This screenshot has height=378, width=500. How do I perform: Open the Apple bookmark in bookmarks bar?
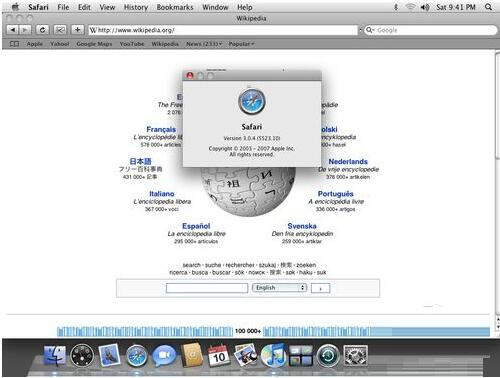pyautogui.click(x=35, y=44)
